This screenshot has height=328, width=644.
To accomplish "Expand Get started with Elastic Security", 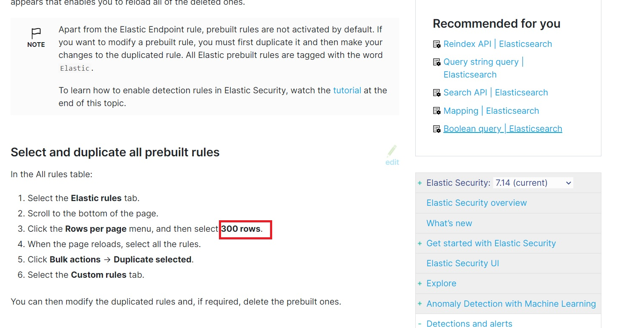I will click(420, 243).
